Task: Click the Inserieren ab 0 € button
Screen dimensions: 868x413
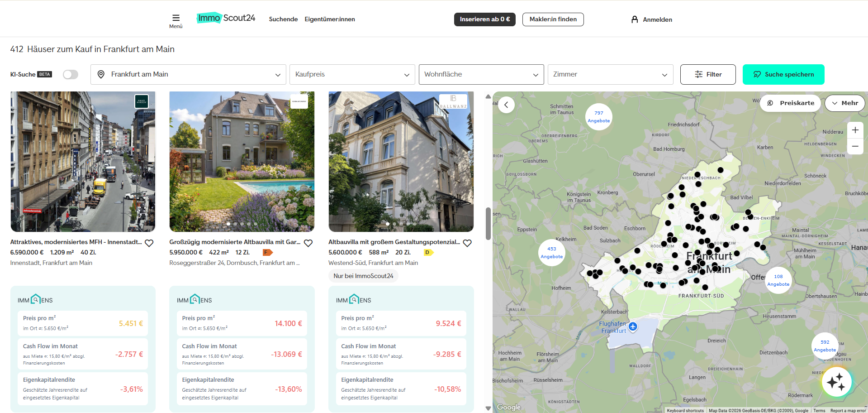Action: 484,19
